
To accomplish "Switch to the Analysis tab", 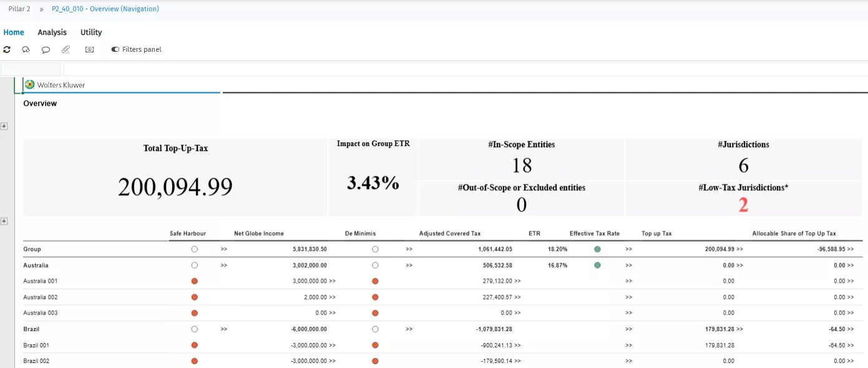I will (x=52, y=32).
